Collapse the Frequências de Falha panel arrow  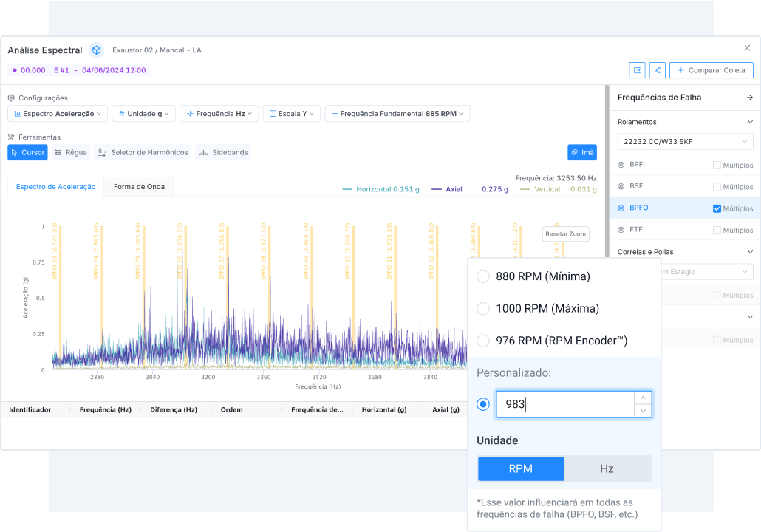coord(749,98)
